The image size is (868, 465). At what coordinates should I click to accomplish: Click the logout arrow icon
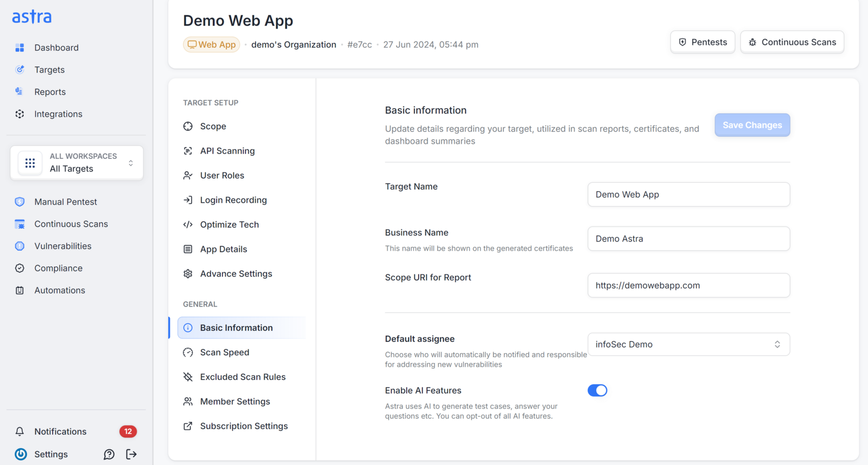[131, 454]
